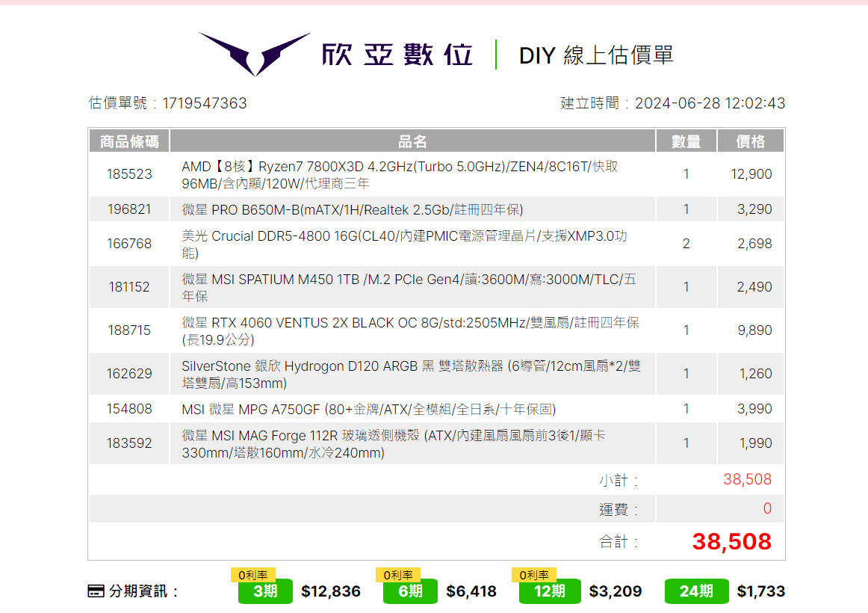Click the 小計 label
The height and width of the screenshot is (613, 868).
pyautogui.click(x=619, y=480)
